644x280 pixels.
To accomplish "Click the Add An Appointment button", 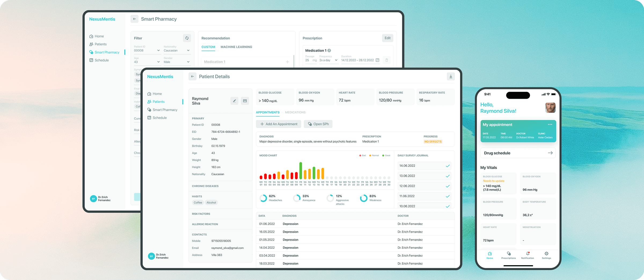I will [278, 124].
